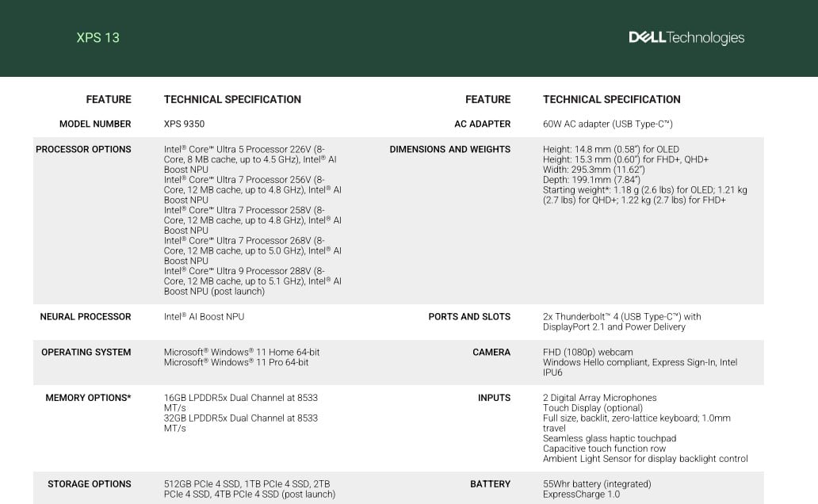Click the Depth 199.1mm line

point(591,179)
